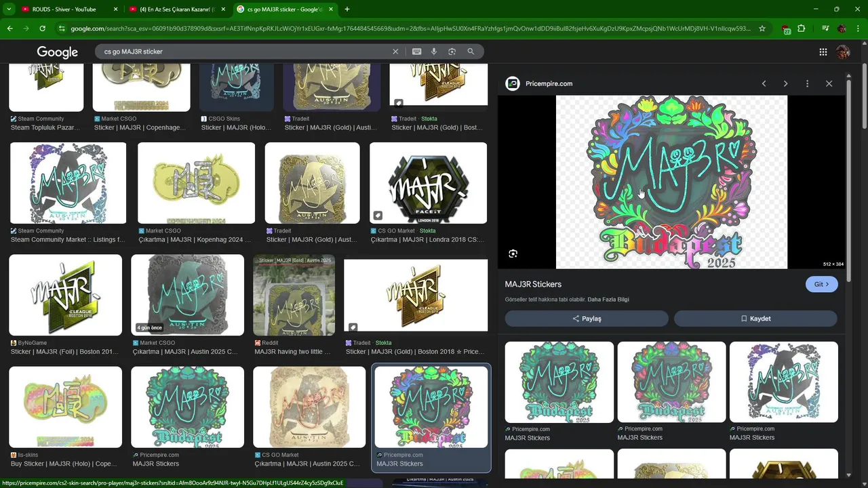The width and height of the screenshot is (868, 488).
Task: Open Reddit MAJ3R having two little thumbnail
Action: [294, 295]
